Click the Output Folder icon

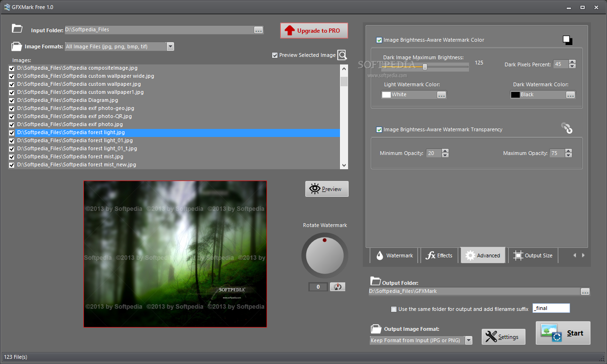(375, 281)
